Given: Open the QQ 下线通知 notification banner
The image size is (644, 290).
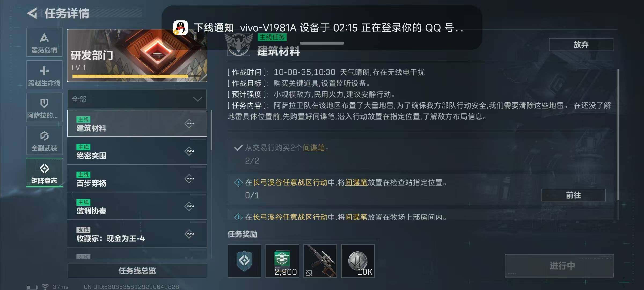Looking at the screenshot, I should (322, 28).
